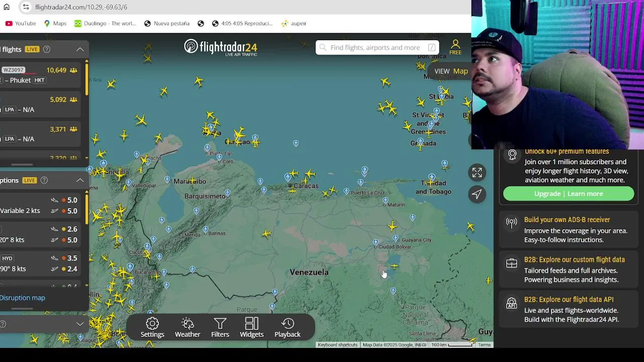Click the keyboard shortcut slash icon in search
The width and height of the screenshot is (644, 362).
coord(432,47)
